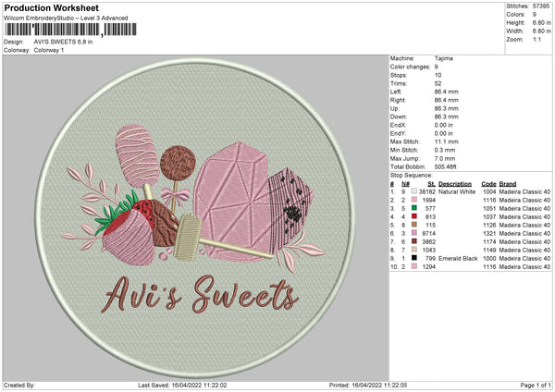This screenshot has height=392, width=555.
Task: Click the Natural White color swatch
Action: point(414,191)
